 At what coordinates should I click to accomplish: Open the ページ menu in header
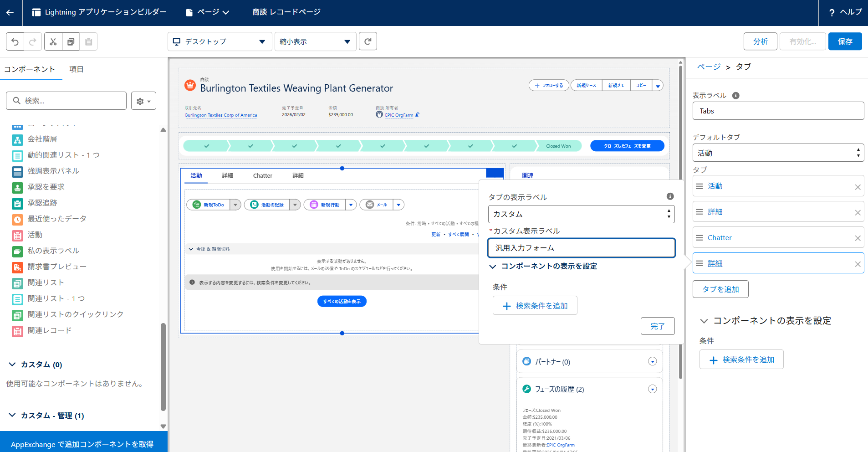point(209,12)
